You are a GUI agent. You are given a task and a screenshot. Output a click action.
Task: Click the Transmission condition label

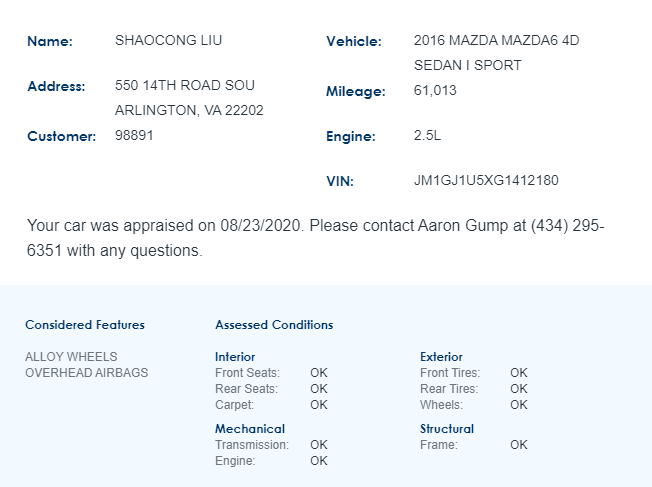pyautogui.click(x=252, y=445)
